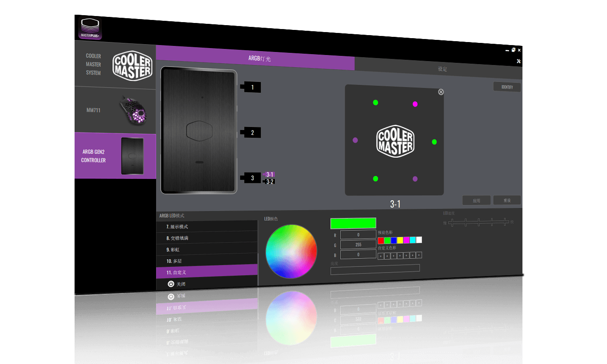The width and height of the screenshot is (607, 364).
Task: Pick the magenta preset color swatch
Action: [406, 240]
